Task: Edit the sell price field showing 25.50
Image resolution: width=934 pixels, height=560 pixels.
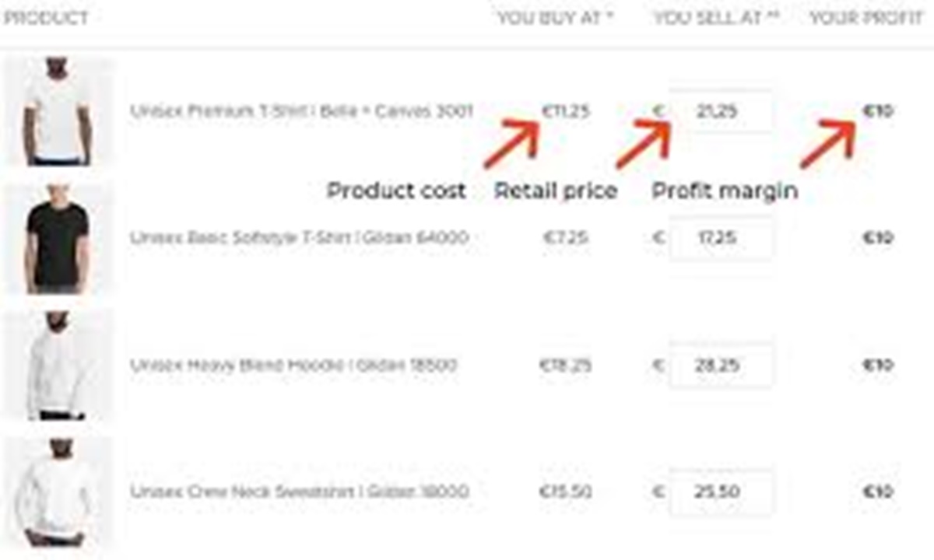Action: (721, 492)
